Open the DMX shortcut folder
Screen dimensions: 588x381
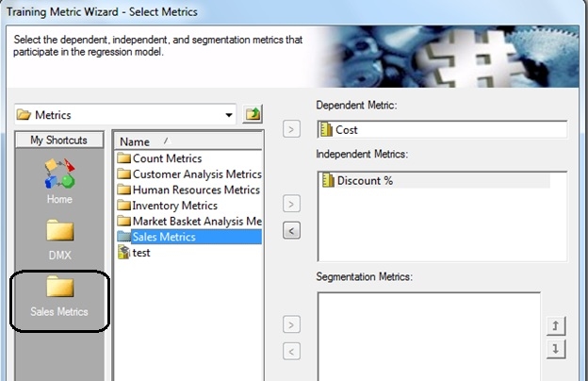tap(59, 240)
